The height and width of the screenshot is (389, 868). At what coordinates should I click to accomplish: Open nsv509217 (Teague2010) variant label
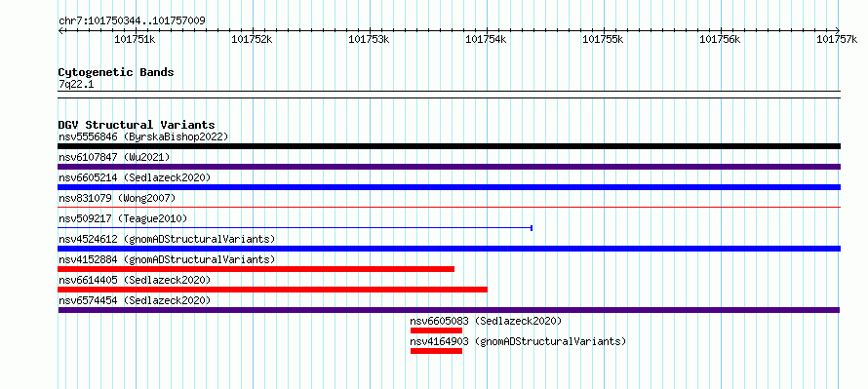(x=123, y=218)
